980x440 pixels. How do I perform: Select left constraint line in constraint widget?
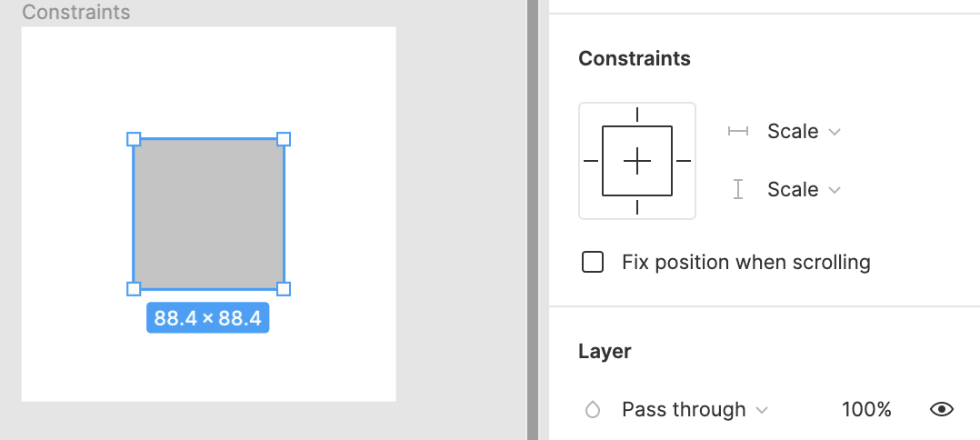click(591, 161)
